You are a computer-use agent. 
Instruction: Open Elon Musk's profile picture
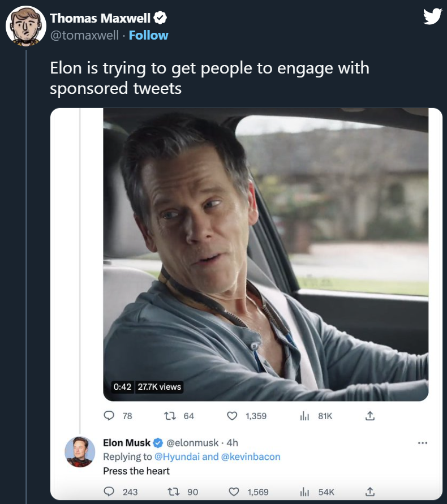79,451
